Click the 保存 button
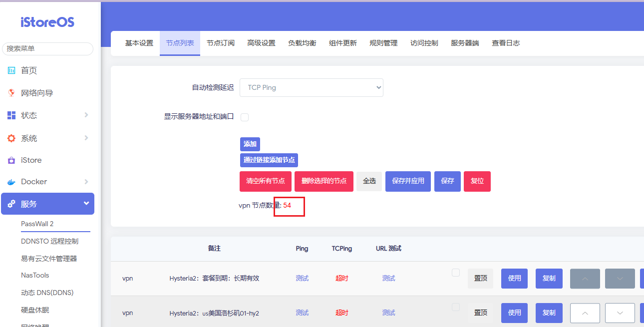The width and height of the screenshot is (644, 327). [447, 181]
